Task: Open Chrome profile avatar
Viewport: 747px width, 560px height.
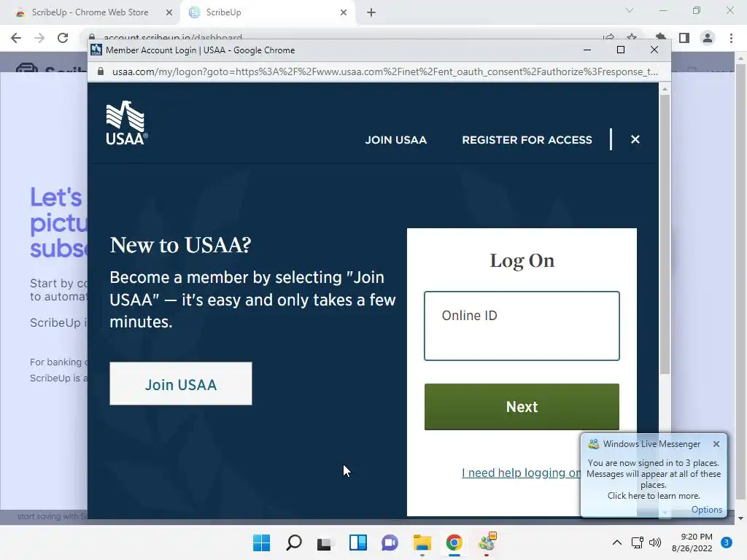Action: point(708,38)
